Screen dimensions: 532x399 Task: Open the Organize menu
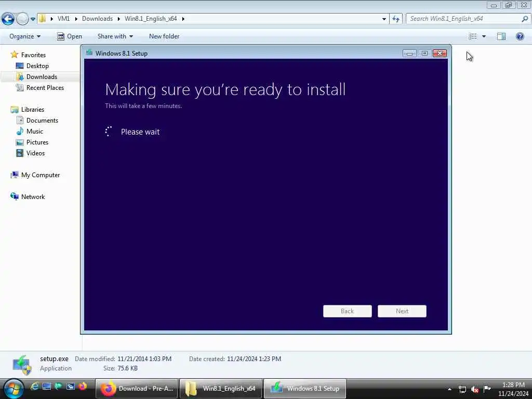[x=25, y=36]
